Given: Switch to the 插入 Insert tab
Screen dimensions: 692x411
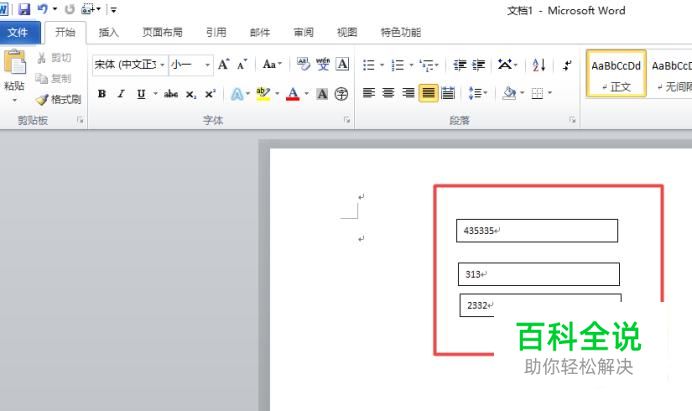Looking at the screenshot, I should (109, 32).
